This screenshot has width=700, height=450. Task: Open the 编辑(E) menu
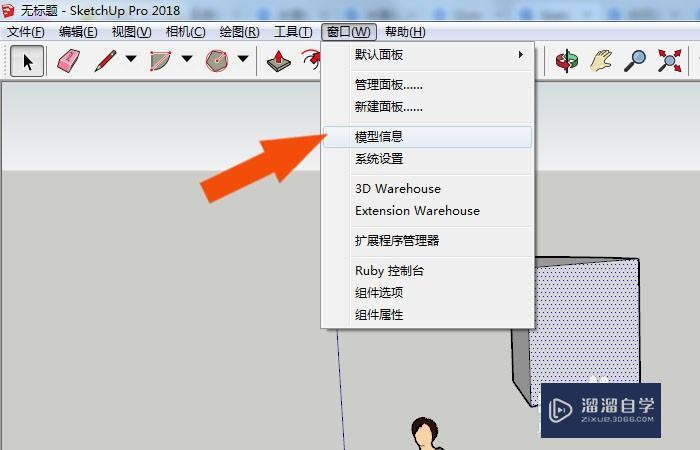[78, 32]
